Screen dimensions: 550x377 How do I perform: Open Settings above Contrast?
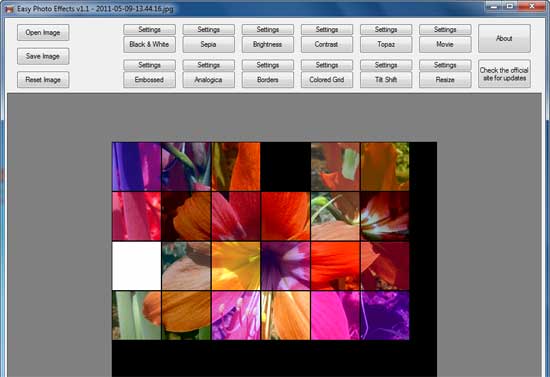coord(327,29)
